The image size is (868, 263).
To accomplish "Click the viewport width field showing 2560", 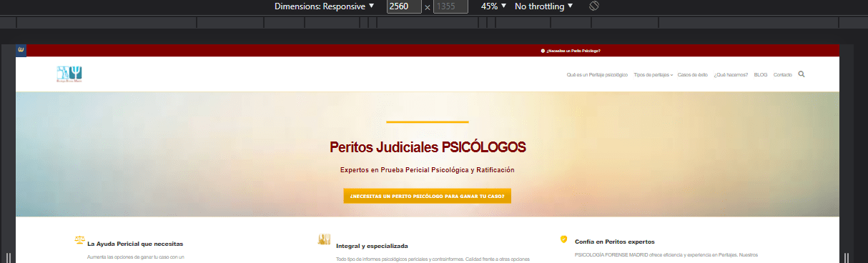I will (404, 6).
